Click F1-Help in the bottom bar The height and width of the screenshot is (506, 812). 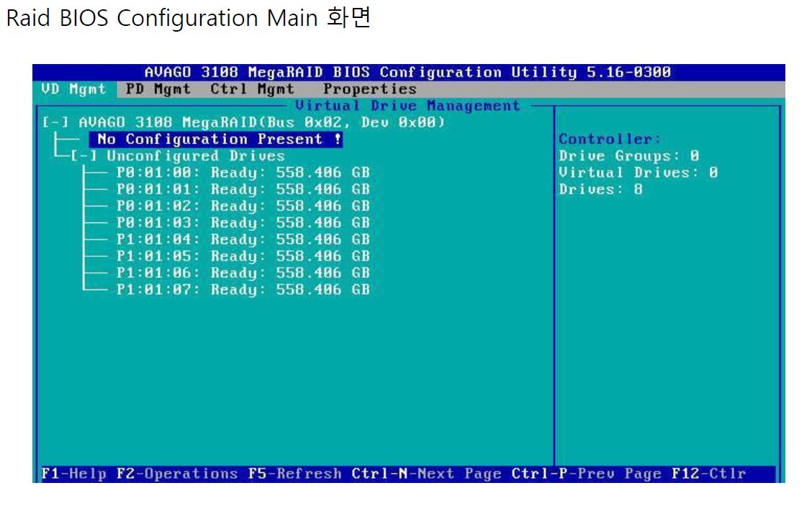point(73,474)
